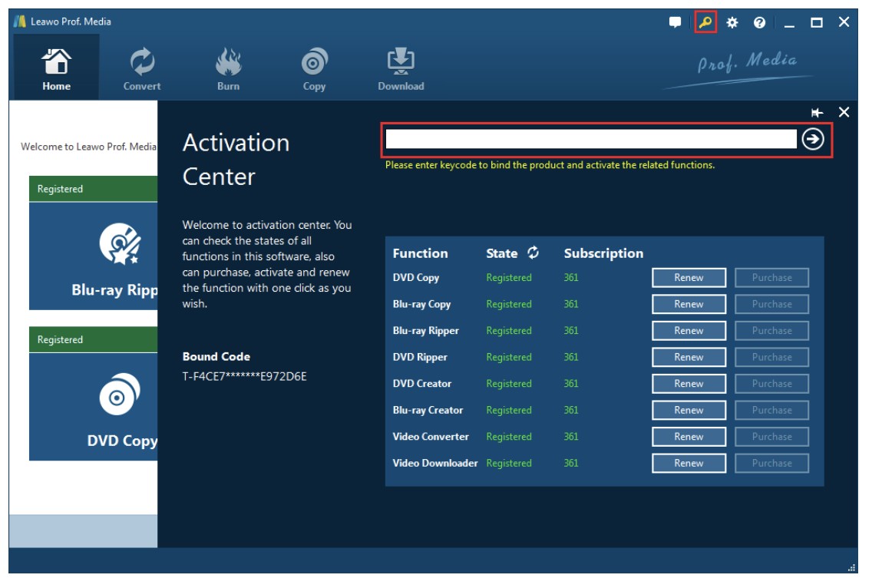Open the Convert tab
Screen dimensions: 872x588
142,68
